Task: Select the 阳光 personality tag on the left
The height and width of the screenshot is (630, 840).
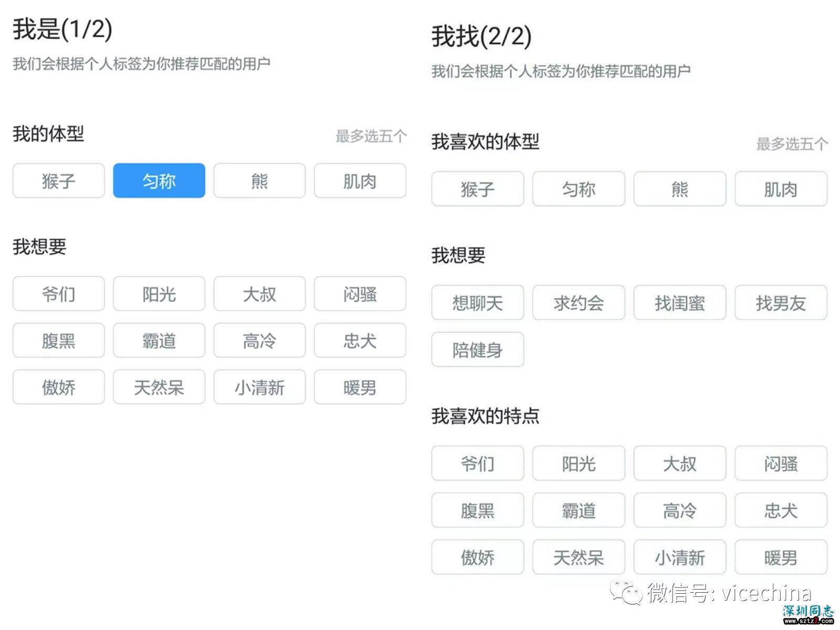Action: [159, 294]
